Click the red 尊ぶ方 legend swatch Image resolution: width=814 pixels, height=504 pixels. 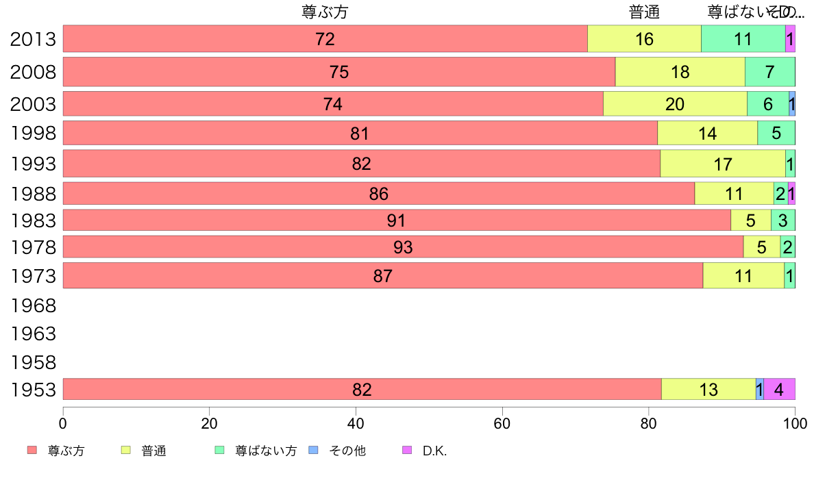click(x=32, y=450)
